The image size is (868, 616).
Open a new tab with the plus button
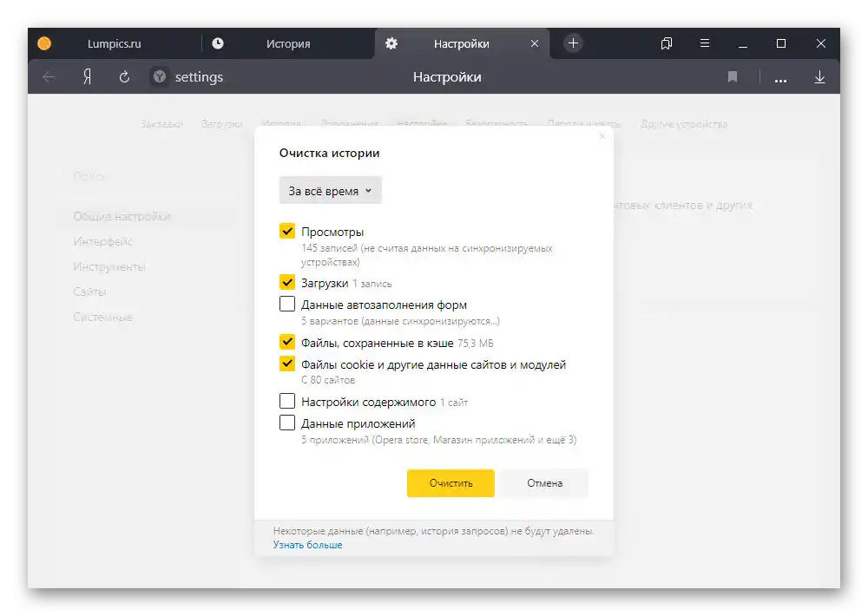pyautogui.click(x=574, y=43)
